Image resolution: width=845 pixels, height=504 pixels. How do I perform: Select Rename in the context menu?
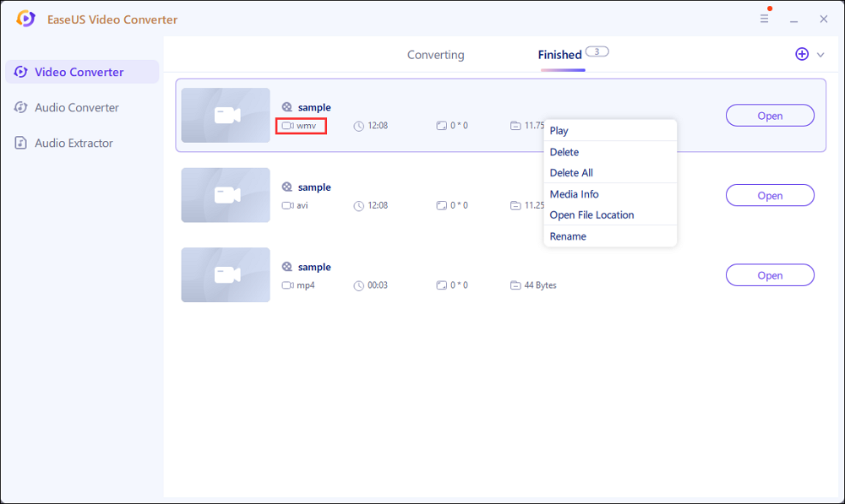[x=568, y=236]
